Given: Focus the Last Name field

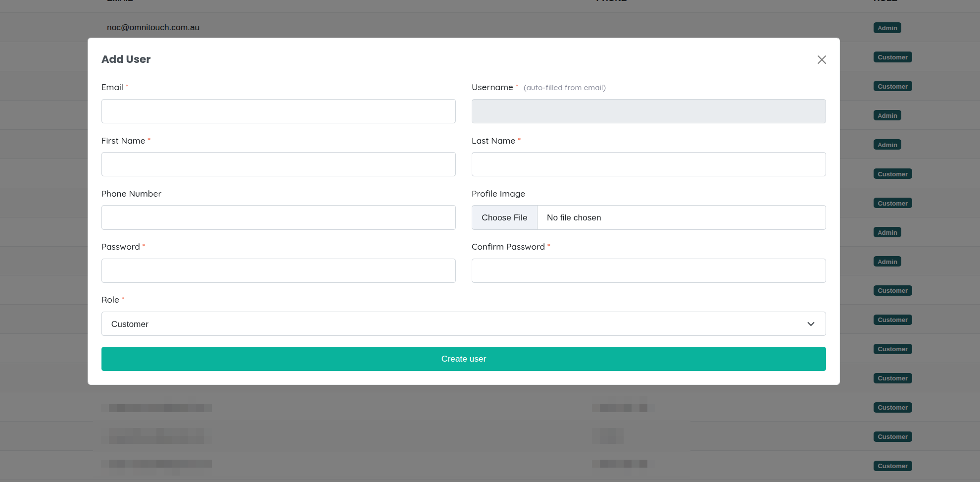Looking at the screenshot, I should click(x=648, y=164).
